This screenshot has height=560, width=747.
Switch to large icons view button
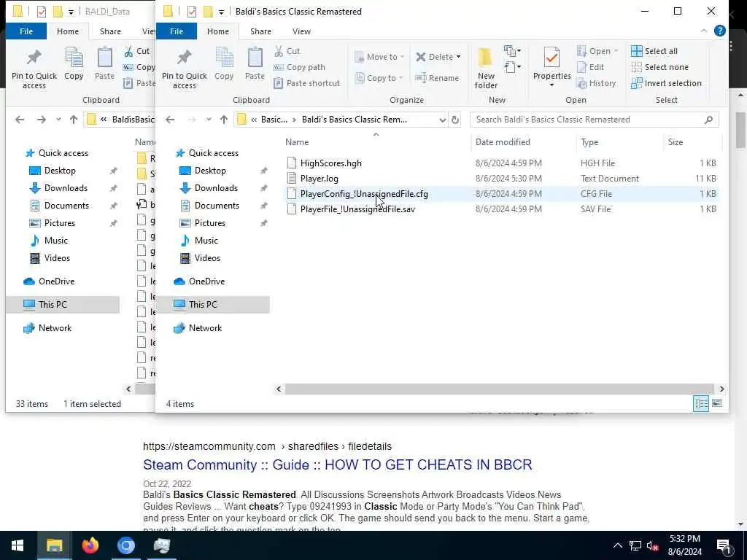click(716, 403)
